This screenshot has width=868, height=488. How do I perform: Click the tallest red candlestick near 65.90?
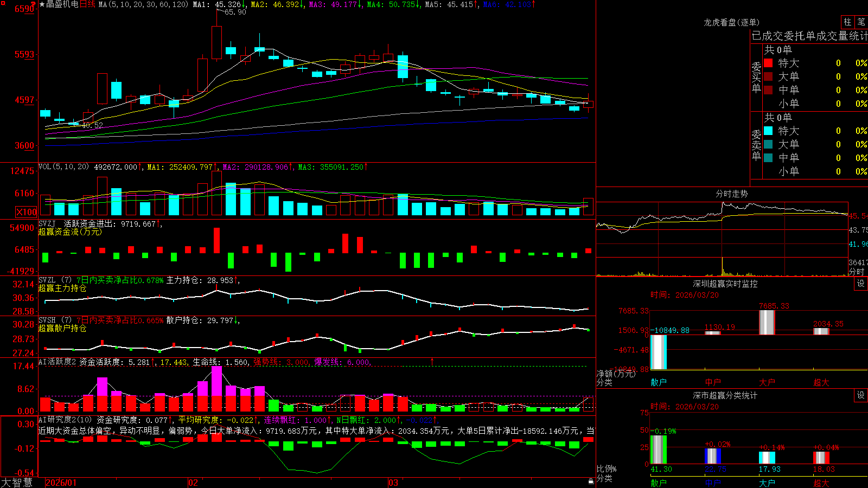(x=216, y=42)
